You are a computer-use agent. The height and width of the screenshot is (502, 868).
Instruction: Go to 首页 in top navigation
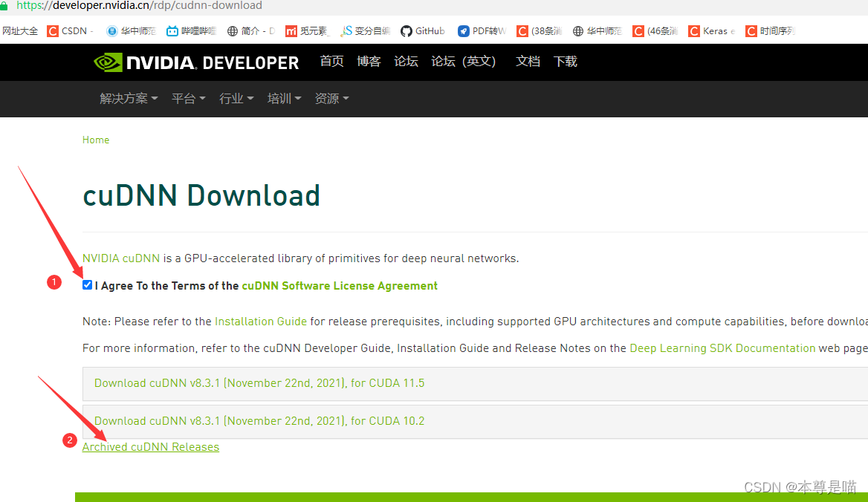331,62
